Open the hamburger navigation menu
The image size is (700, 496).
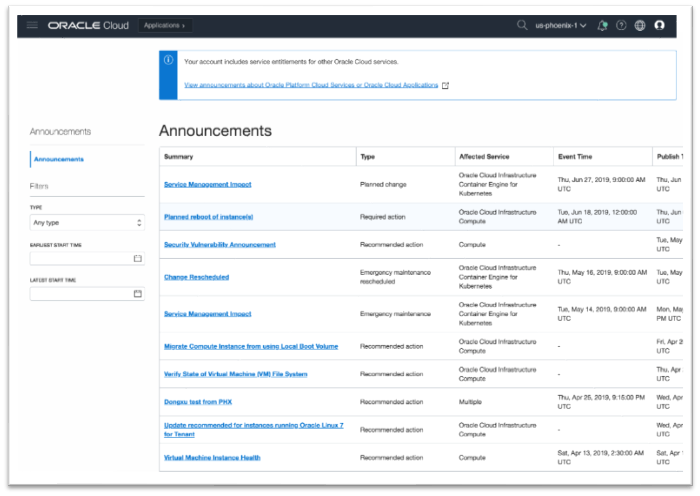coord(32,25)
